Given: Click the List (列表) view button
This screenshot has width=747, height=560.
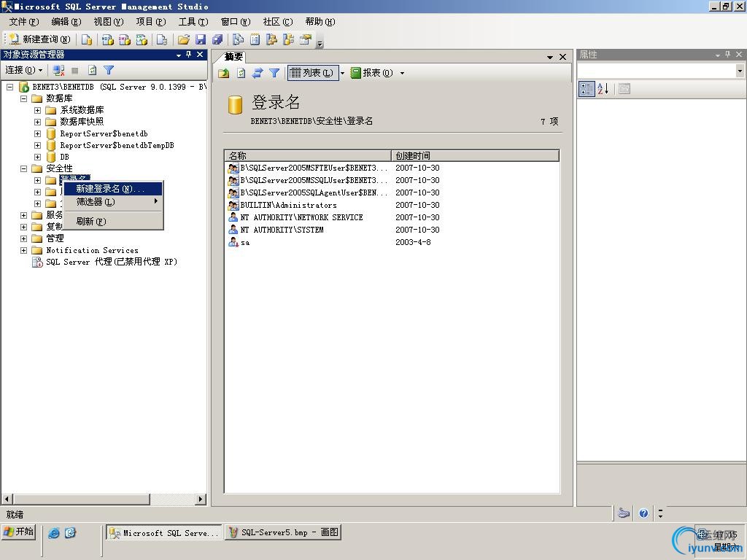Looking at the screenshot, I should [x=312, y=73].
